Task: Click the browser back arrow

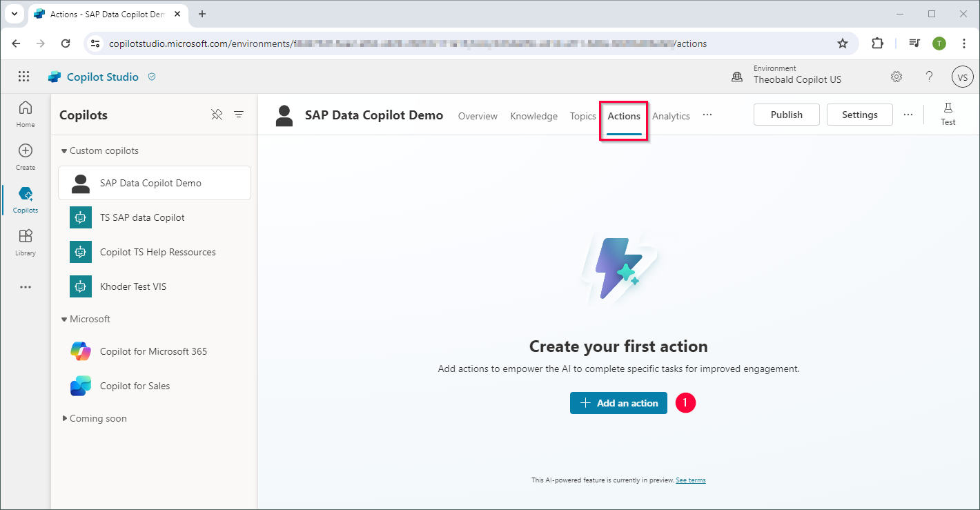Action: click(x=17, y=43)
